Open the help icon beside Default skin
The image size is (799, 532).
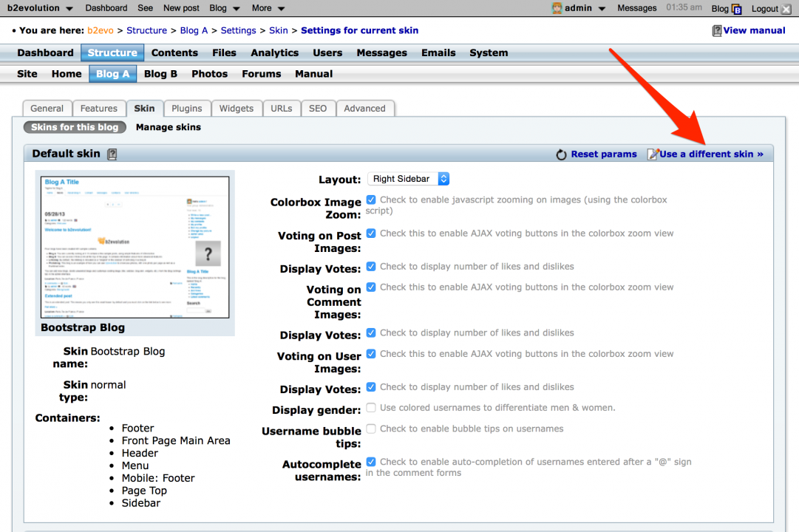coord(112,154)
